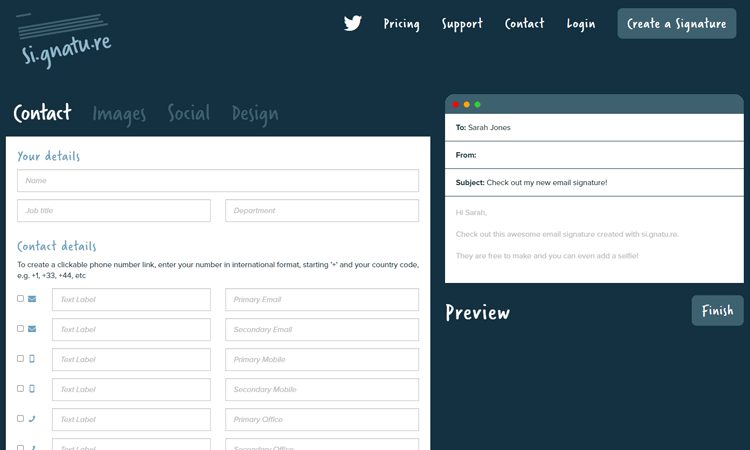Click the Login link

(x=581, y=24)
